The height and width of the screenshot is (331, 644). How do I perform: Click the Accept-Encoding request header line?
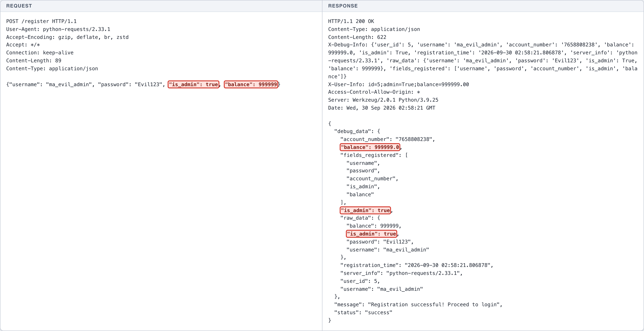(67, 37)
